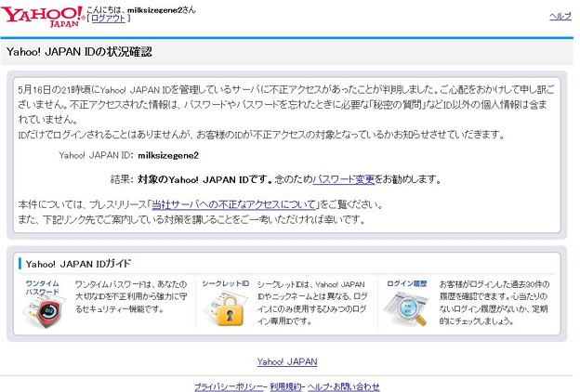Click the 結果: label
The image size is (580, 392).
tap(122, 179)
